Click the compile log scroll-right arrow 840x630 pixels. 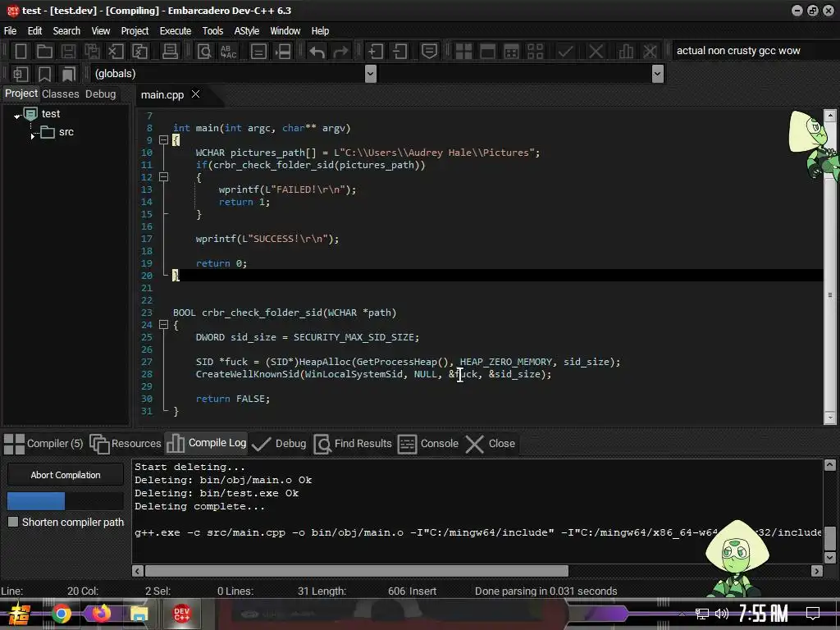pyautogui.click(x=816, y=571)
